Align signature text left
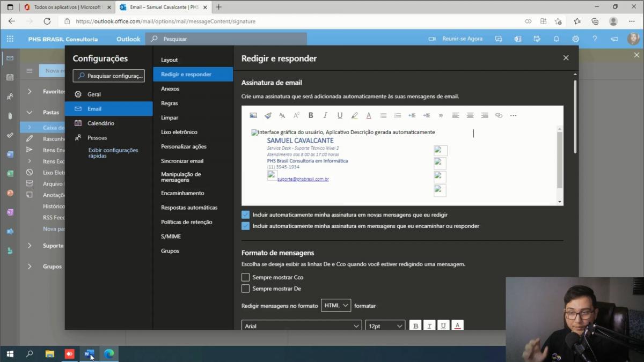The image size is (644, 362). coord(456,115)
